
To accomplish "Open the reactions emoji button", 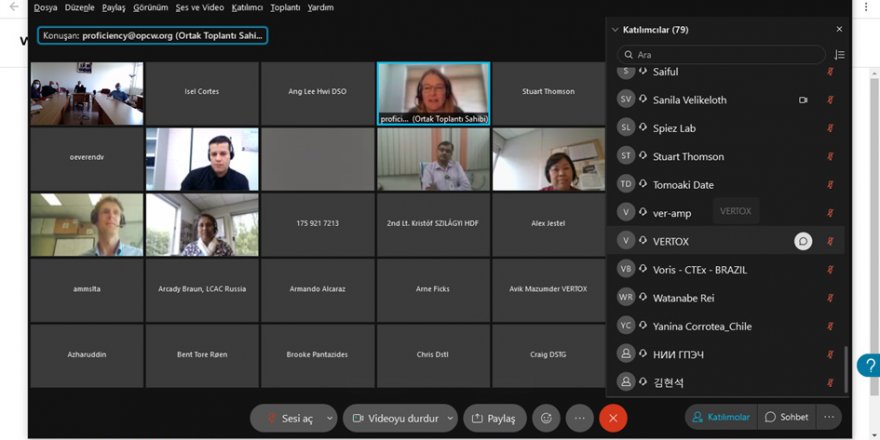I will tap(546, 417).
